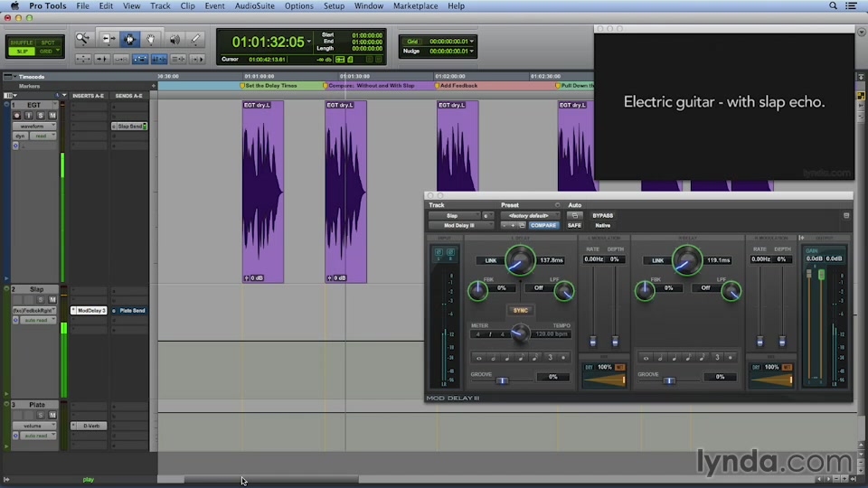The width and height of the screenshot is (868, 488).
Task: Open the AudioSuite menu
Action: point(255,5)
